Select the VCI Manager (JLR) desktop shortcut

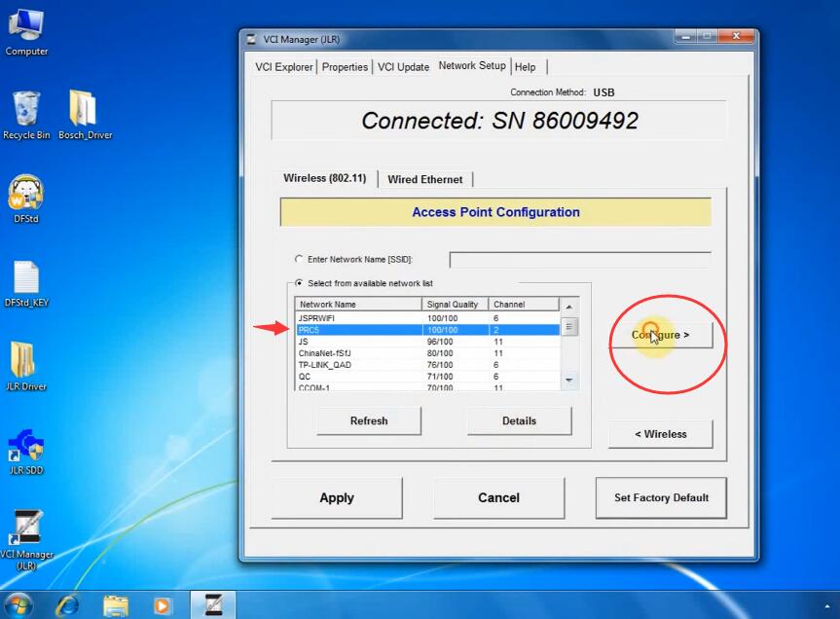(26, 539)
